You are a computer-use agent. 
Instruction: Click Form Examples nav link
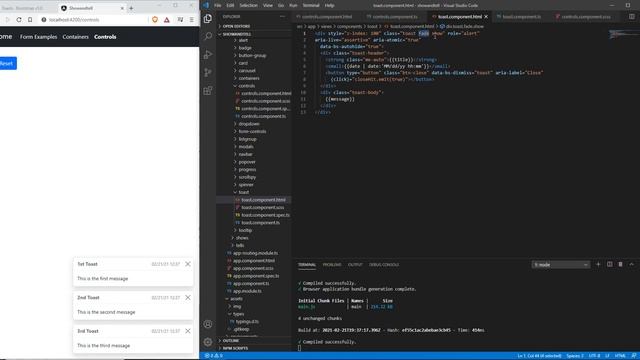(x=38, y=37)
